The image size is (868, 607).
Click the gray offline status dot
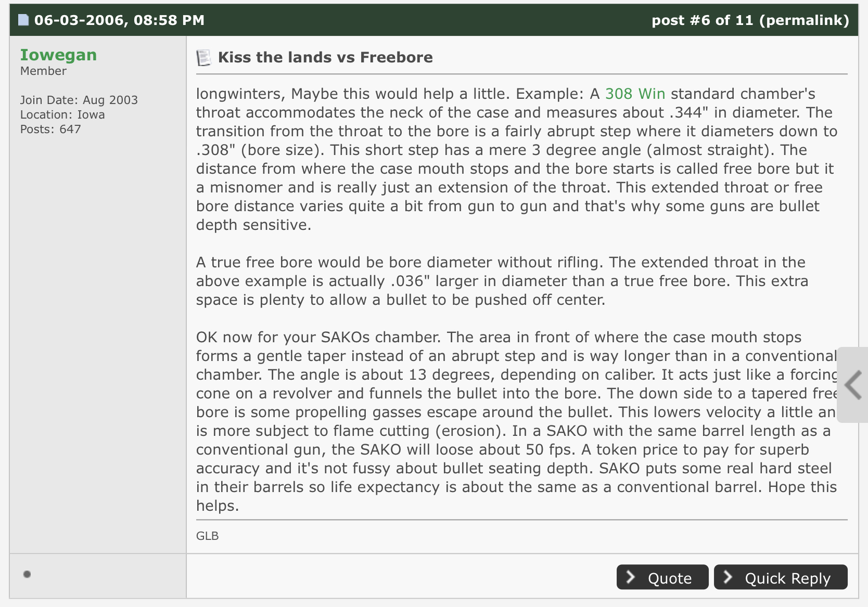point(27,574)
